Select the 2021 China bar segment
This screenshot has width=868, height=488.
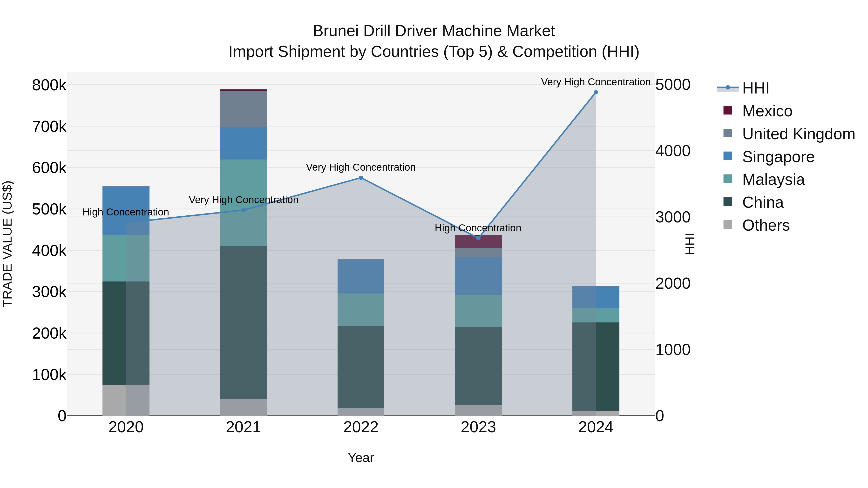243,323
